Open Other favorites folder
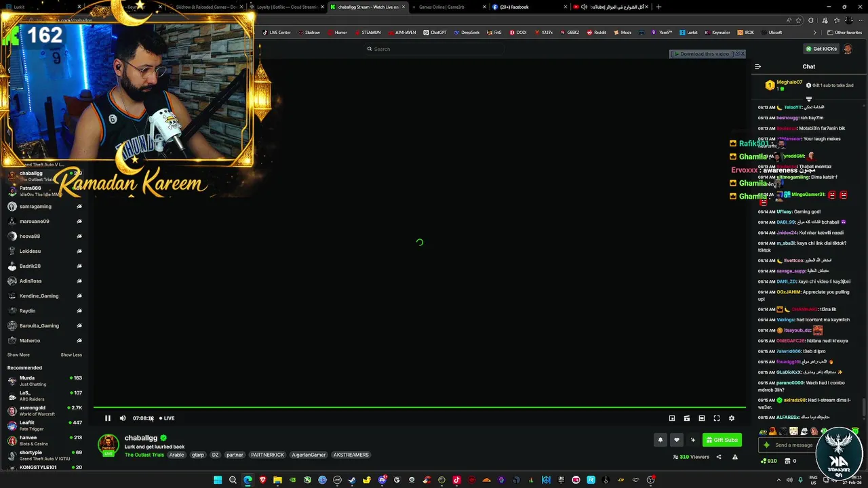This screenshot has height=488, width=868. click(x=844, y=33)
